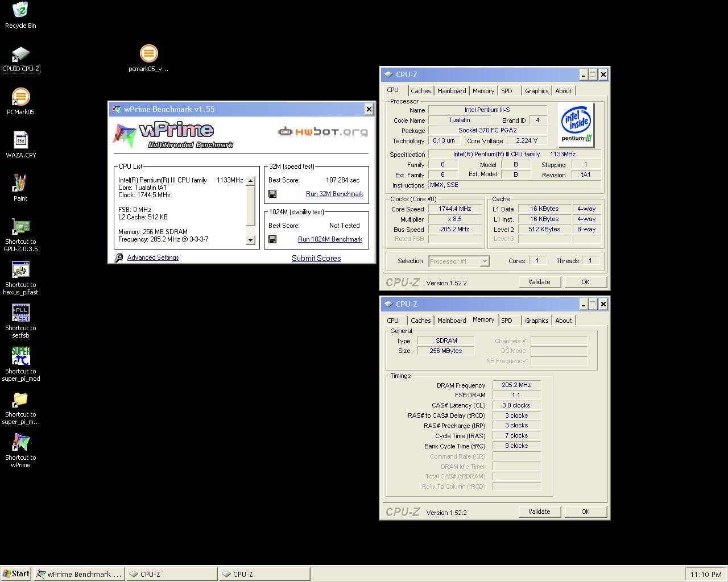The image size is (728, 582).
Task: Select the wPrime desktop shortcut icon
Action: 20,451
